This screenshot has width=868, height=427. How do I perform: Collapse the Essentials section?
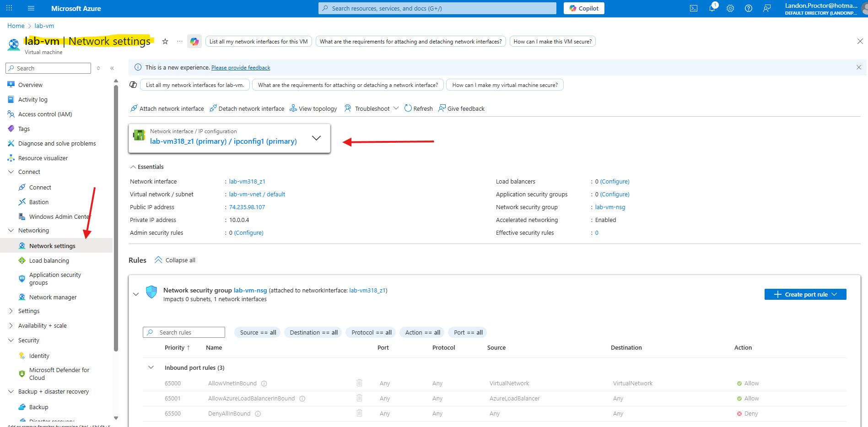click(147, 167)
